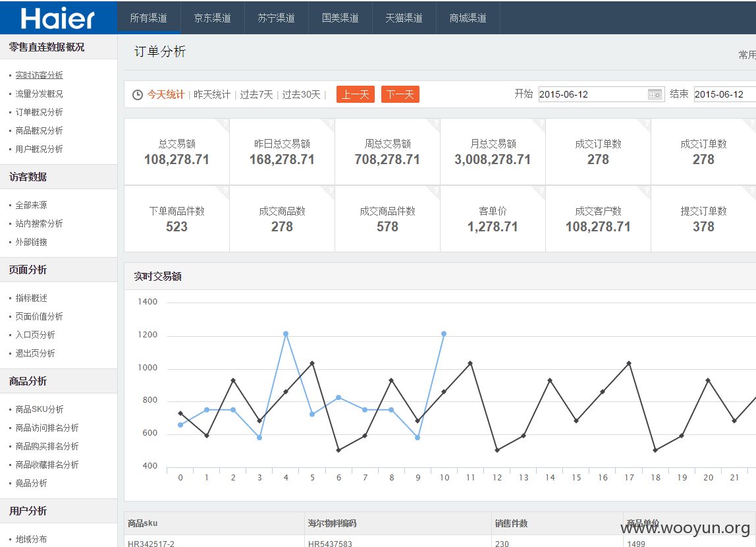Select 今天统计 filter

coord(166,94)
